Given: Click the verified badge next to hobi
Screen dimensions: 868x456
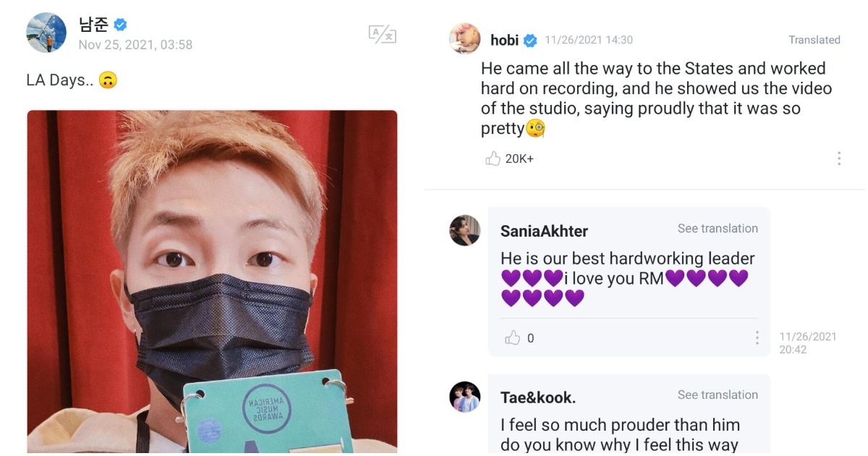Looking at the screenshot, I should (x=530, y=41).
